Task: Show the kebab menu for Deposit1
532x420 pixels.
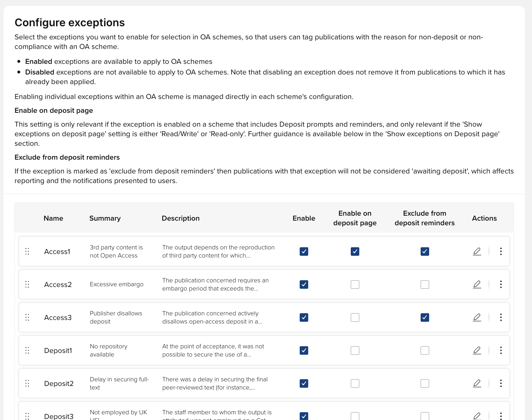Action: 501,350
